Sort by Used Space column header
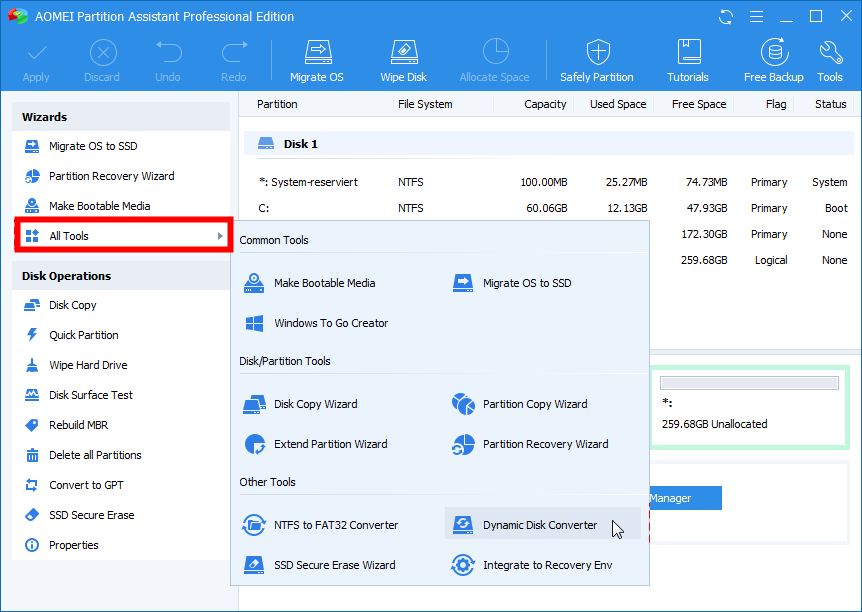 (x=618, y=104)
